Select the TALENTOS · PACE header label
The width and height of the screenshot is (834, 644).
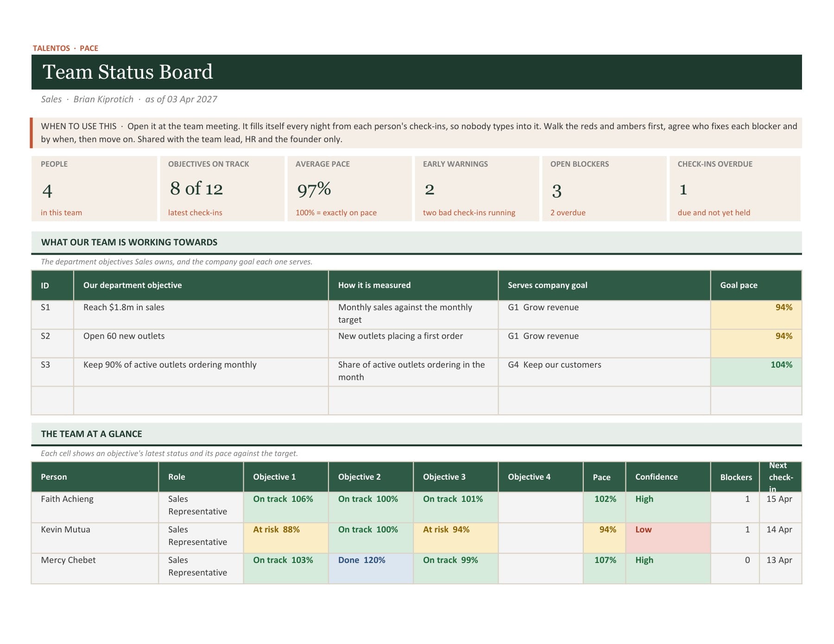[65, 48]
